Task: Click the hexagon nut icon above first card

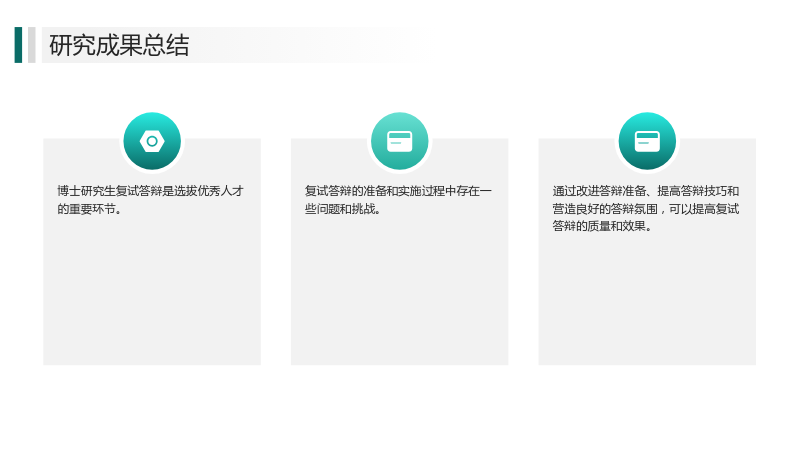Action: (152, 141)
